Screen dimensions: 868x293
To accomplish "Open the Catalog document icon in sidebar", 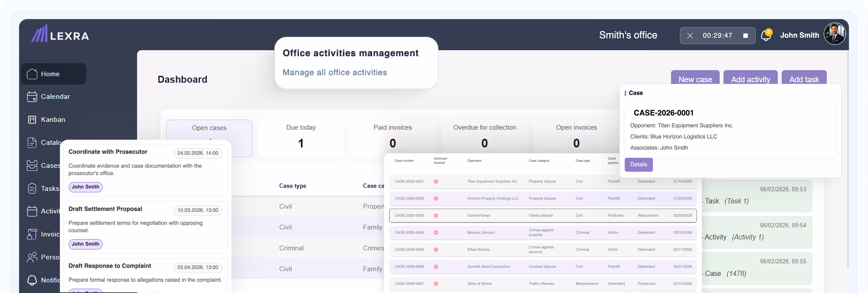I will tap(32, 142).
